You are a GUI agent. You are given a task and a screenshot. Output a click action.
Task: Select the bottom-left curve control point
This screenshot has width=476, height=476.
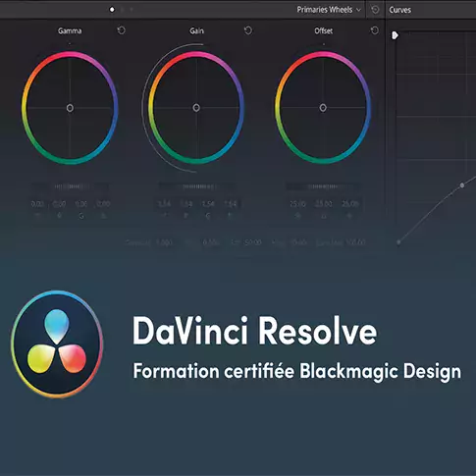point(398,242)
